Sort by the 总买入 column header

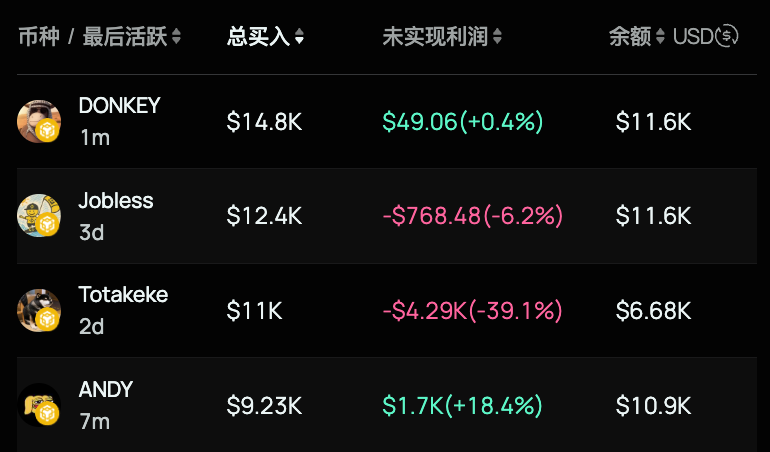coord(258,37)
